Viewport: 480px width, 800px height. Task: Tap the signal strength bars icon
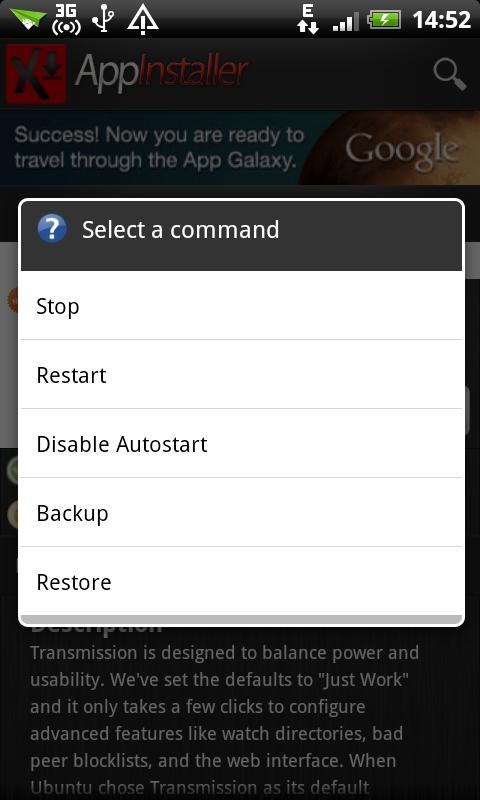click(345, 21)
